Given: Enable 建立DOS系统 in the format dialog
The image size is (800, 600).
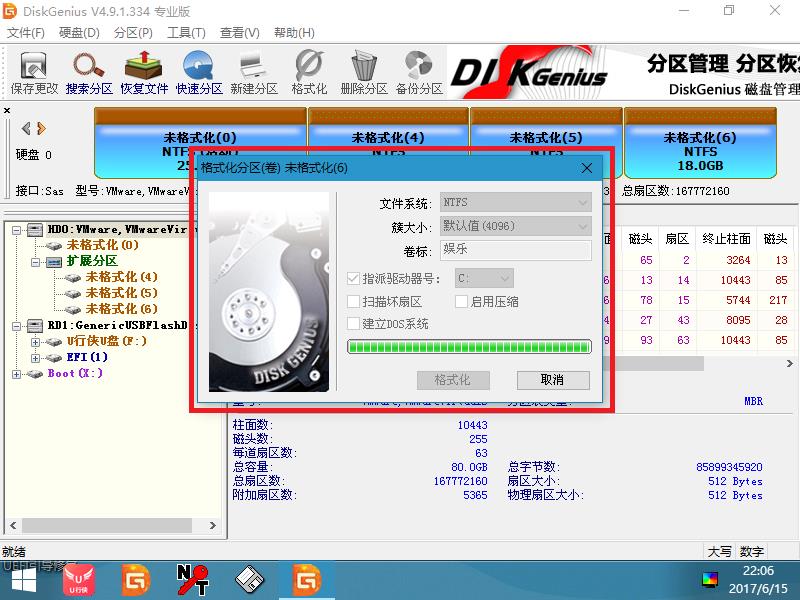Looking at the screenshot, I should tap(352, 324).
